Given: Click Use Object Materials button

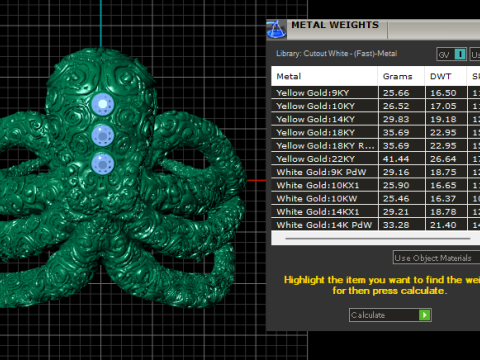Looking at the screenshot, I should coord(437,258).
